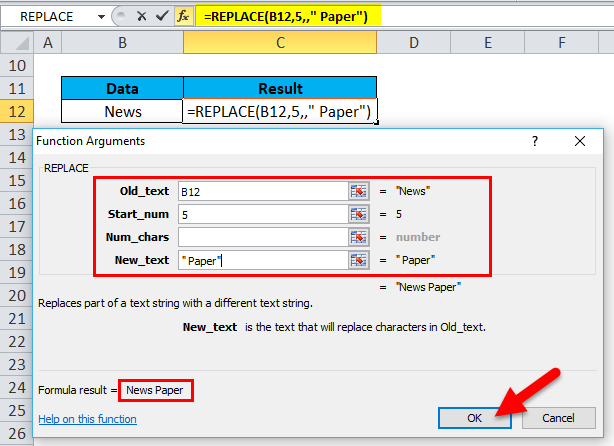The image size is (614, 446).
Task: Click the Data header cell
Action: (123, 88)
